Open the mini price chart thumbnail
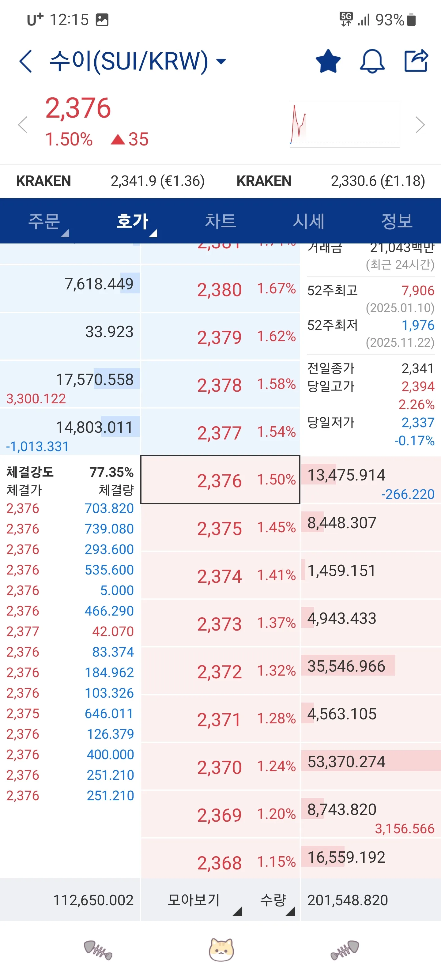Image resolution: width=441 pixels, height=980 pixels. pos(344,124)
